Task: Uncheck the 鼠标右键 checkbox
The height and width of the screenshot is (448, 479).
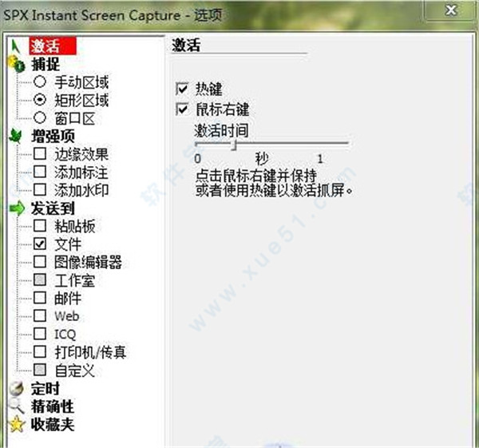Action: tap(182, 109)
